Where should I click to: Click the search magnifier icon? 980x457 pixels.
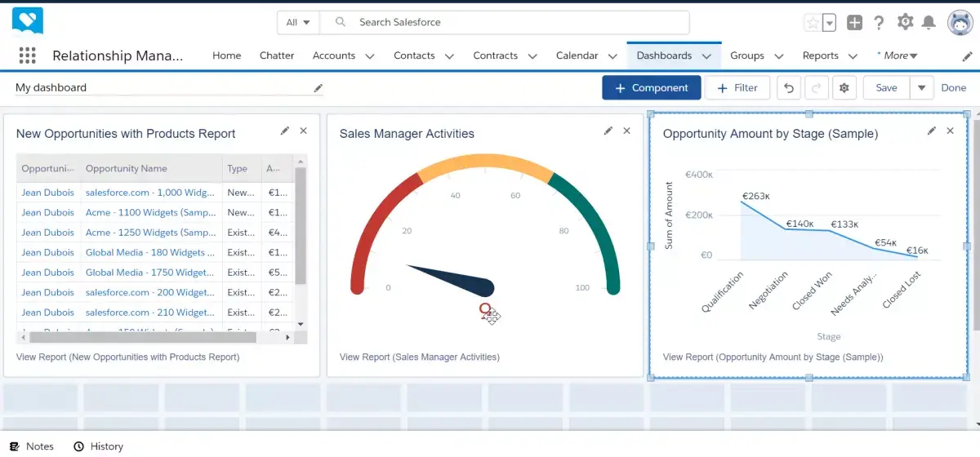coord(341,22)
